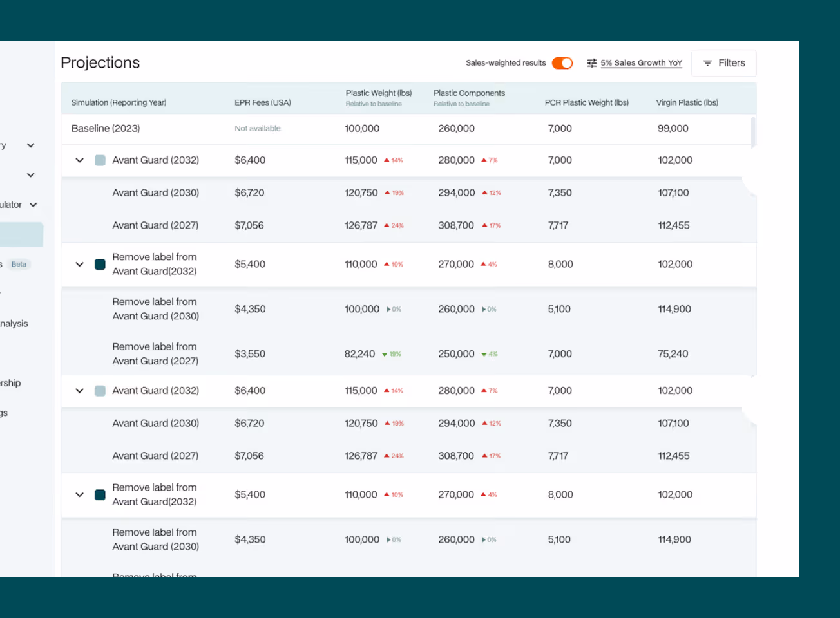Image resolution: width=840 pixels, height=618 pixels.
Task: Select the Plastic Components column header
Action: coord(469,93)
